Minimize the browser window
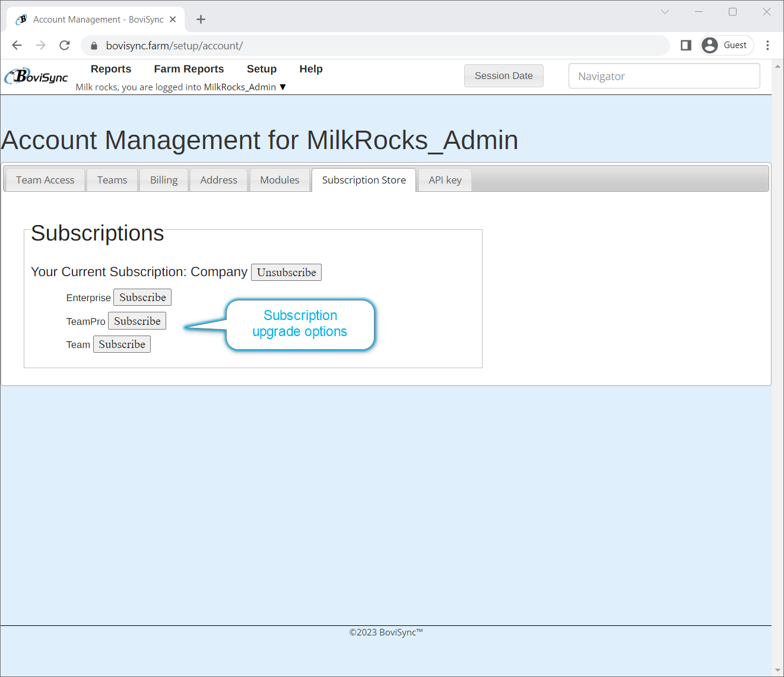 (699, 12)
